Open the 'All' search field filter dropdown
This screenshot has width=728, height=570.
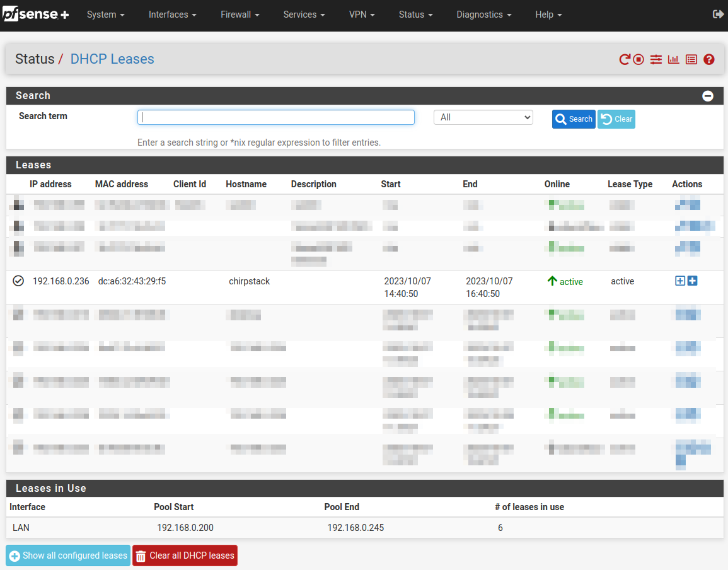pos(483,117)
